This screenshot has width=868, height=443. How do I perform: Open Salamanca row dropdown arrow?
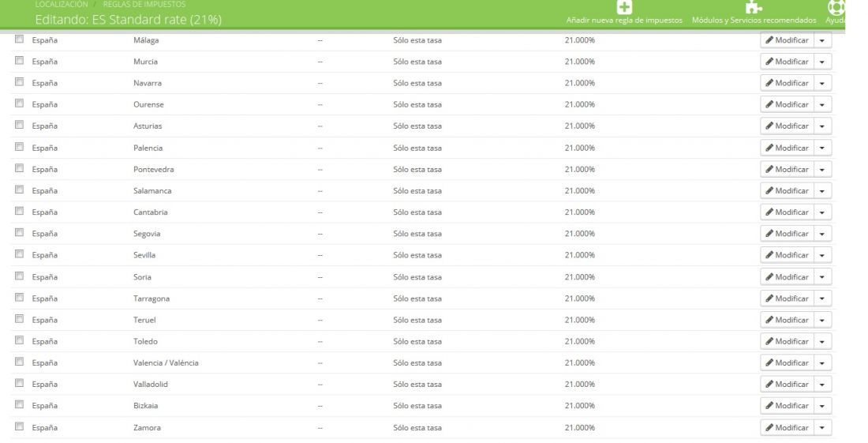pyautogui.click(x=822, y=191)
